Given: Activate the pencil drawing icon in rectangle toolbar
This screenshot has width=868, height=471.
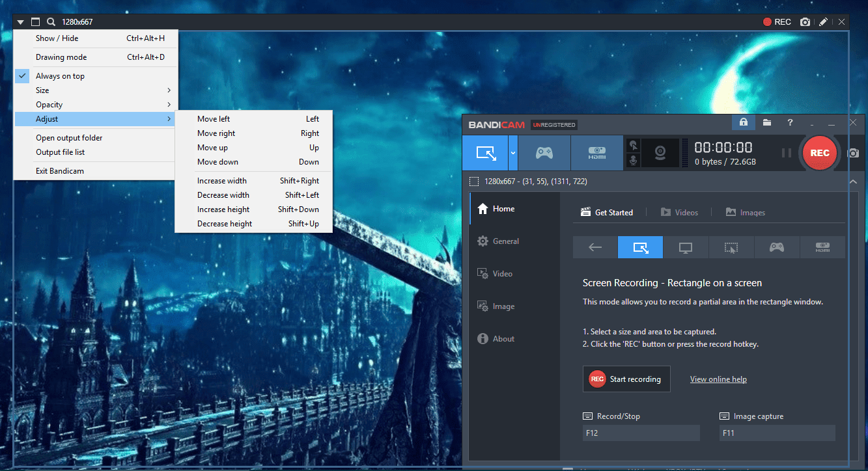Looking at the screenshot, I should (x=823, y=22).
